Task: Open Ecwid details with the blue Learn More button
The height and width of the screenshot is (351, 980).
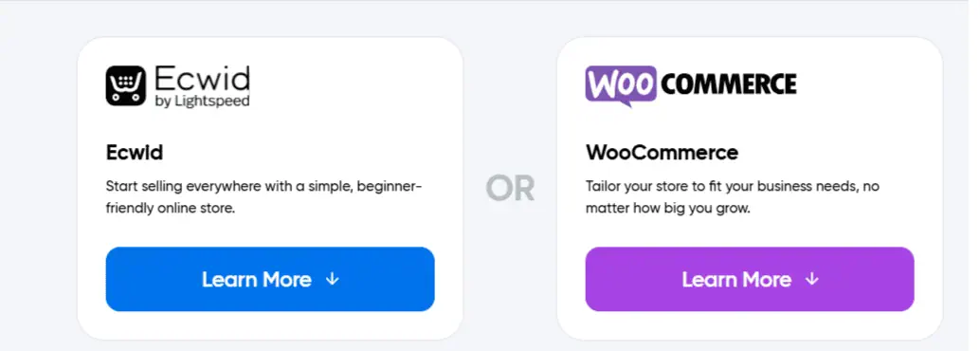Action: point(270,279)
